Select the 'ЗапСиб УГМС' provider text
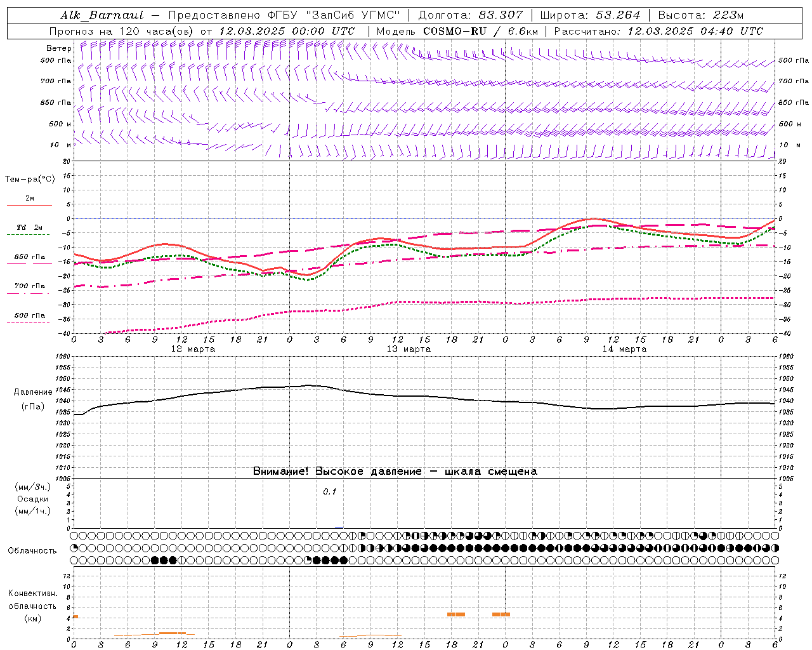Screen dimensions: 812x650 click(x=352, y=15)
